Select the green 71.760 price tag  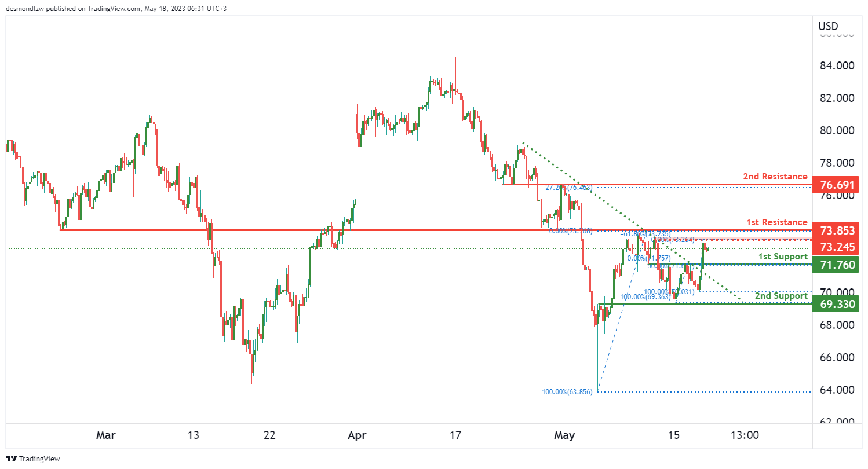pos(836,265)
